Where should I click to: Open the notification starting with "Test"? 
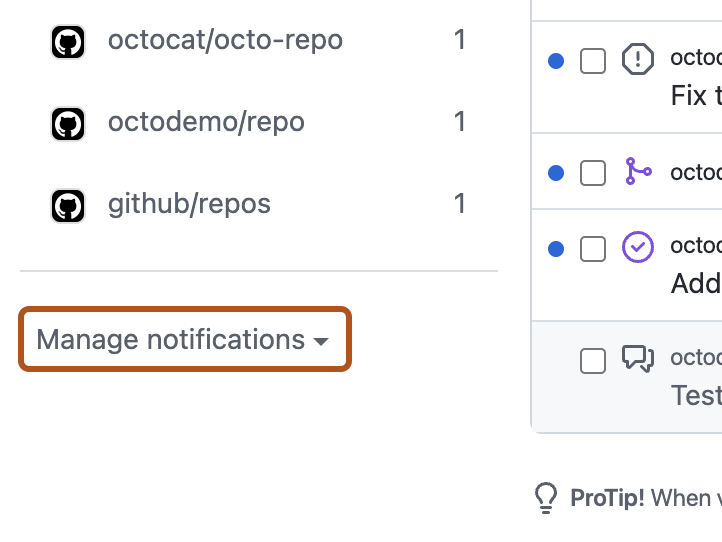point(696,395)
